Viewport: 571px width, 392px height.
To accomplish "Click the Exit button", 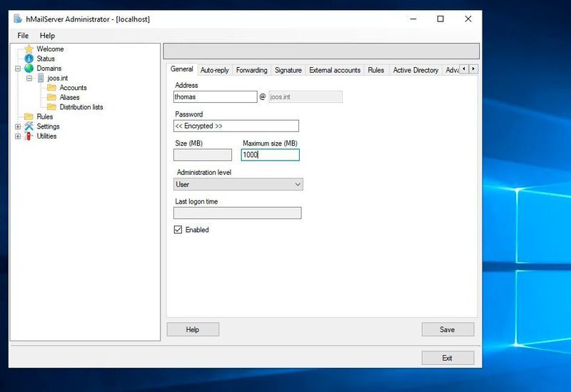I will pyautogui.click(x=448, y=358).
